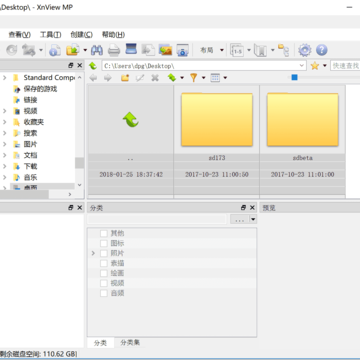The height and width of the screenshot is (360, 360).
Task: Open the settings gear icon
Action: [305, 50]
